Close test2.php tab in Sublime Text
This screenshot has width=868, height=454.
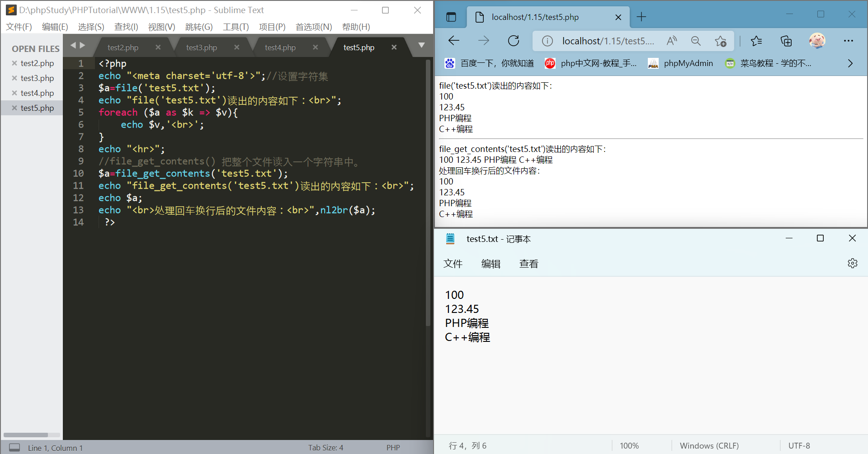[158, 47]
